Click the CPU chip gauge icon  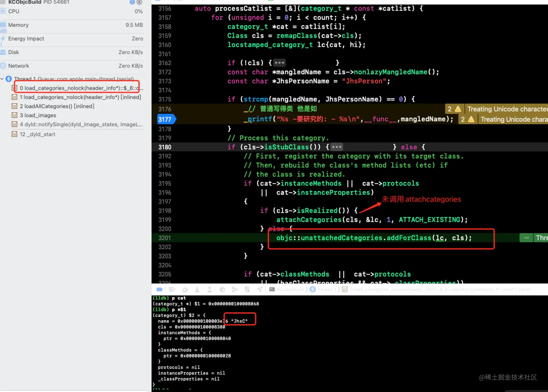pyautogui.click(x=3, y=11)
